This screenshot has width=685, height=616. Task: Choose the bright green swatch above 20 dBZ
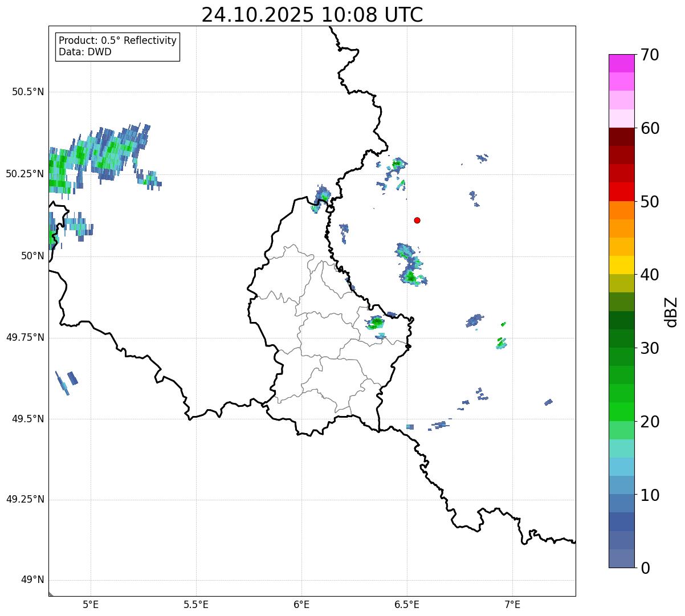621,411
